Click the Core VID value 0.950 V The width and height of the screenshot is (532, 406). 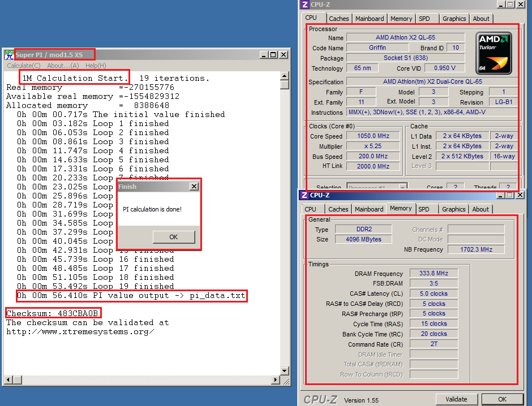(x=445, y=68)
